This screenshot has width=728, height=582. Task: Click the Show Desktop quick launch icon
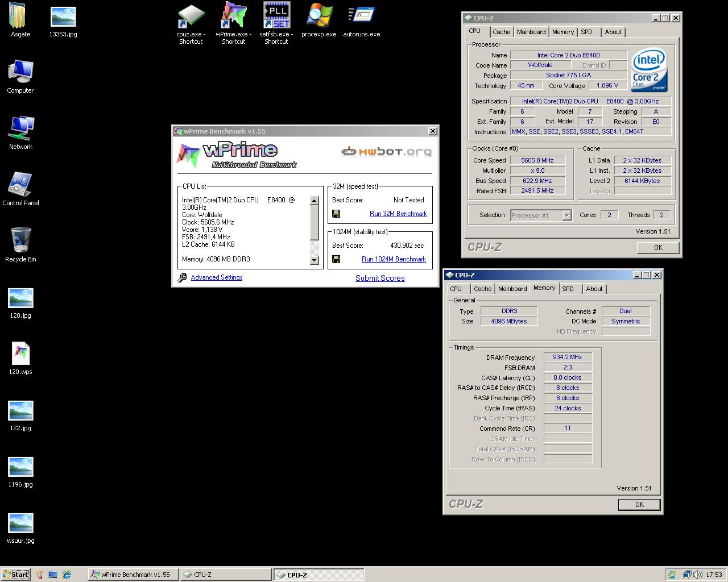click(53, 575)
